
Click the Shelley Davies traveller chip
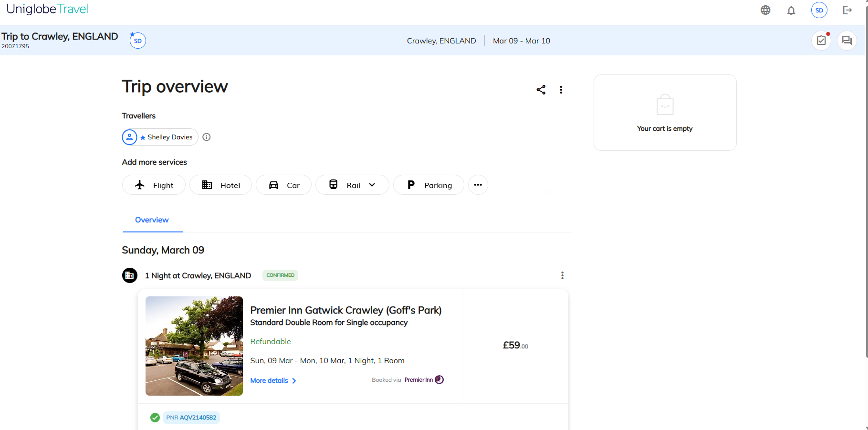tap(160, 137)
